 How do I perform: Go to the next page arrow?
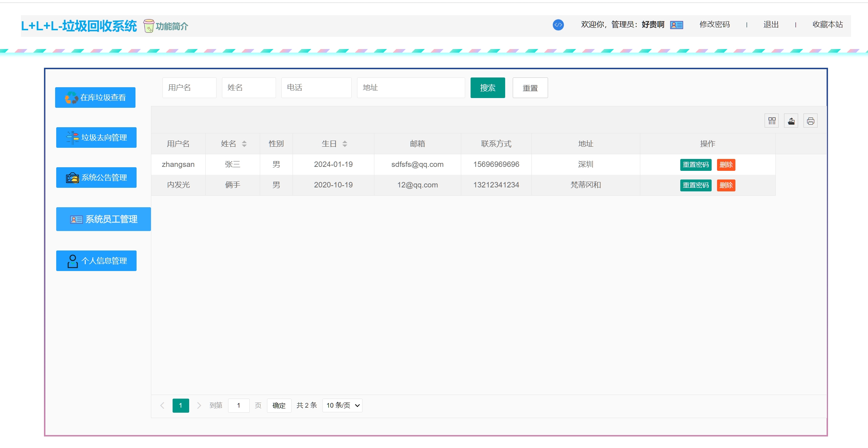click(x=199, y=405)
